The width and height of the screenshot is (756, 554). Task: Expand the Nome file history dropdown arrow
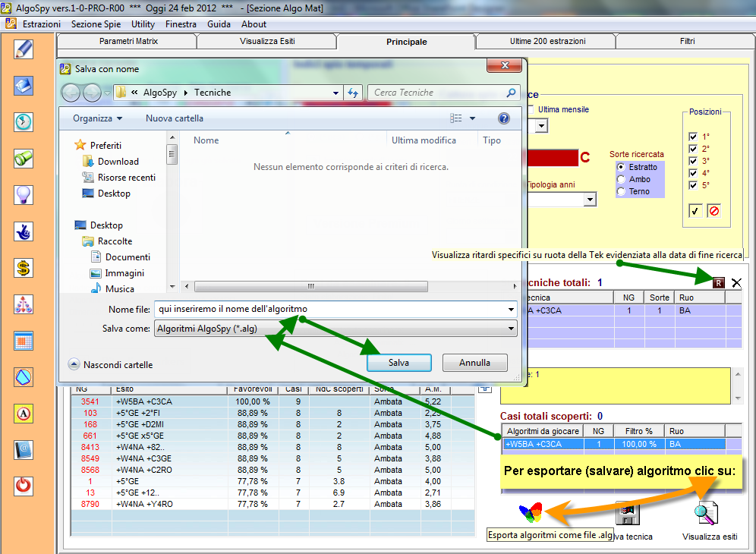[511, 310]
